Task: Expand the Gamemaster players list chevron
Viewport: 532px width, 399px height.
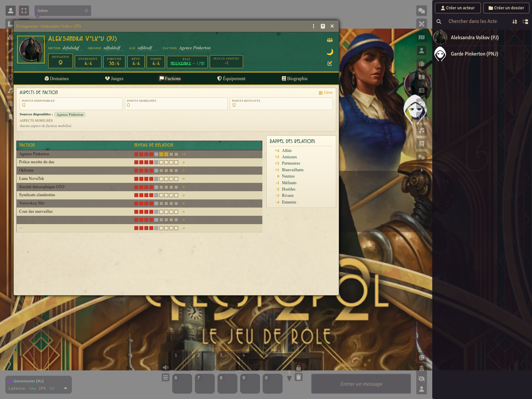Action: pyautogui.click(x=66, y=388)
